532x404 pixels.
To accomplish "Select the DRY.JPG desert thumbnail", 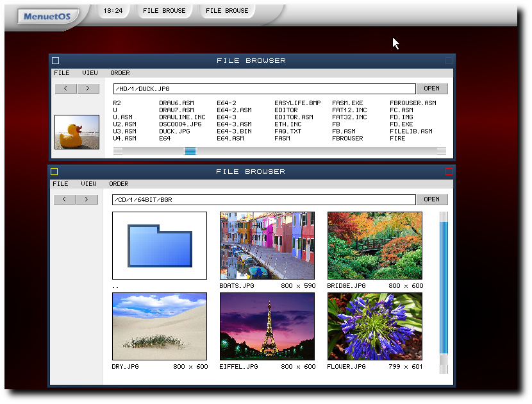I will pos(160,326).
